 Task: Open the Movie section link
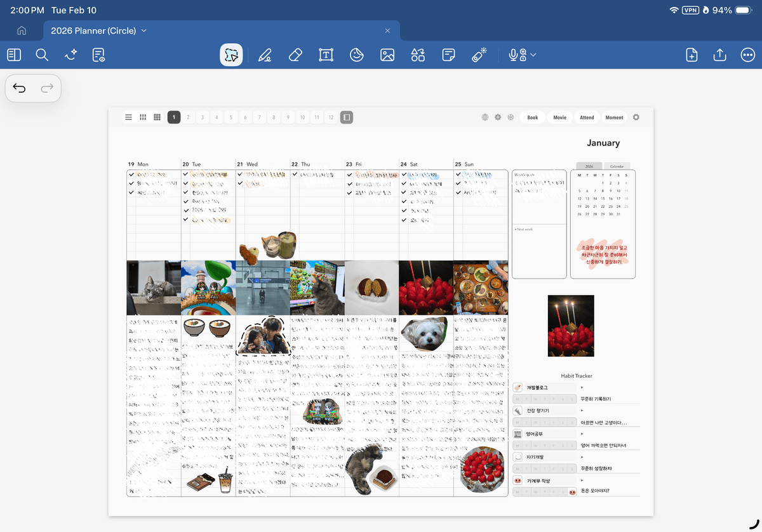[x=559, y=117]
